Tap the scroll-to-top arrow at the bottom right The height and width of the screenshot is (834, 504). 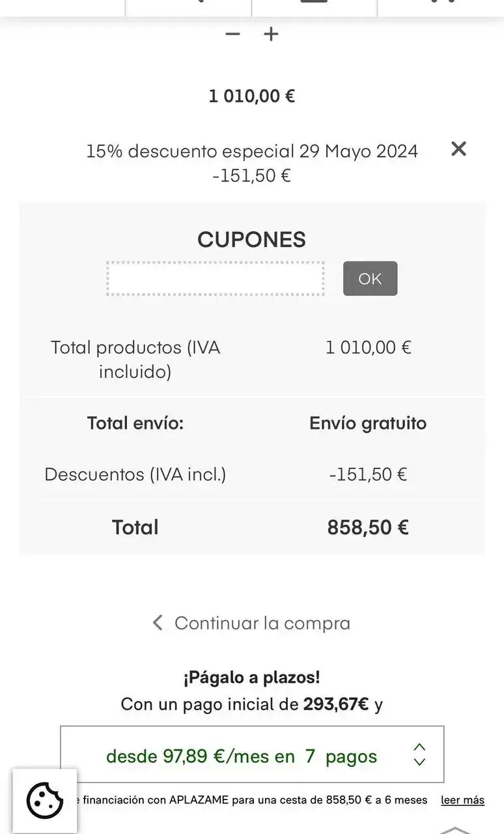point(455,829)
